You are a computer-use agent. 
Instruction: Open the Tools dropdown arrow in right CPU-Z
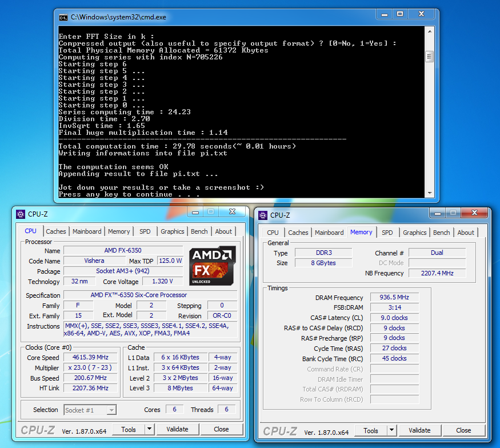391,430
